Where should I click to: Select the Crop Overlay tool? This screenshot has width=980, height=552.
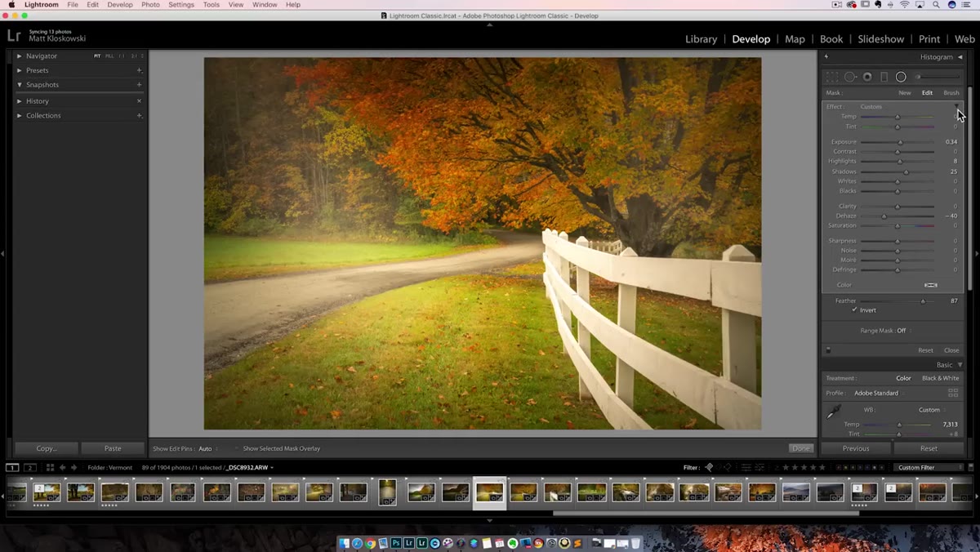832,77
